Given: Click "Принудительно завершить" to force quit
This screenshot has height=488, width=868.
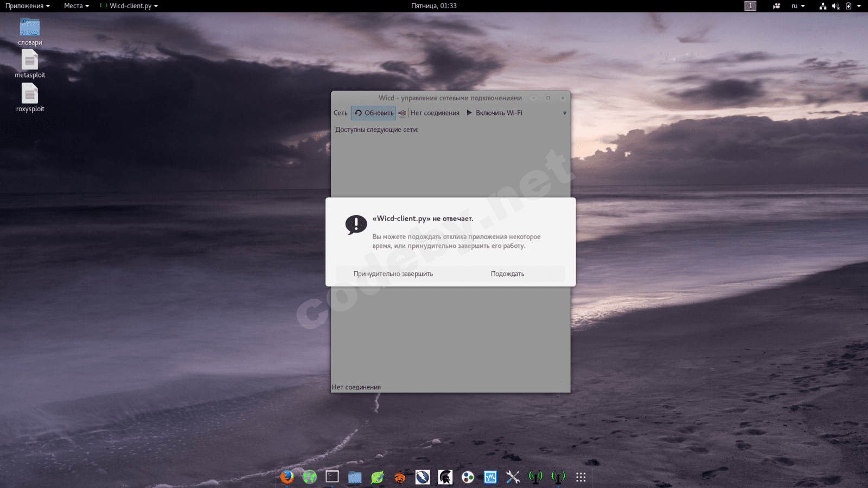Looking at the screenshot, I should click(393, 274).
